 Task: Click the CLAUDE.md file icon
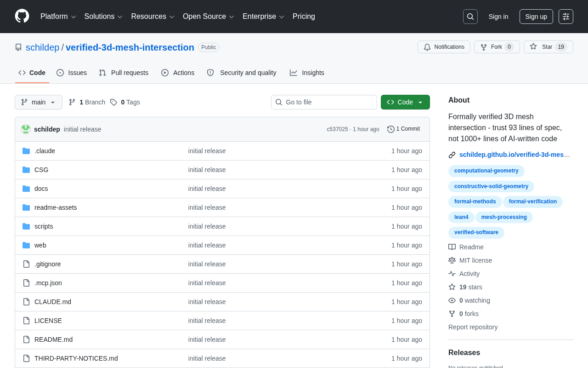click(x=26, y=302)
